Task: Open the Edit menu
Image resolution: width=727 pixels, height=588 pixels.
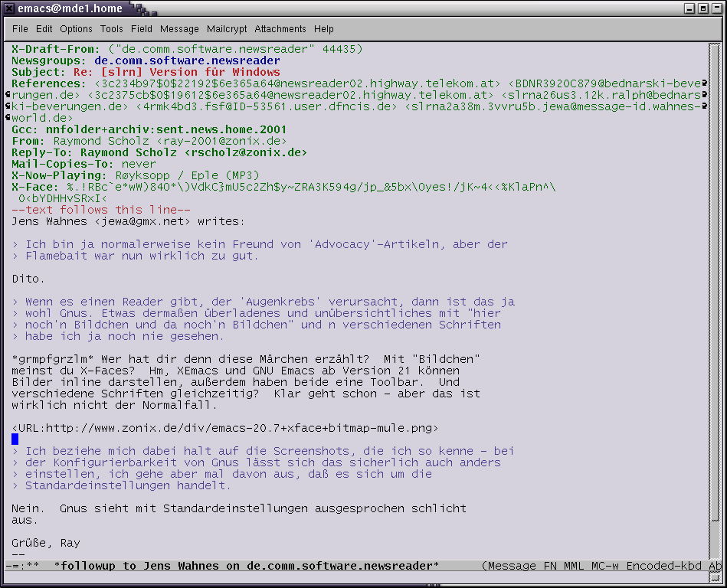Action: [x=44, y=29]
